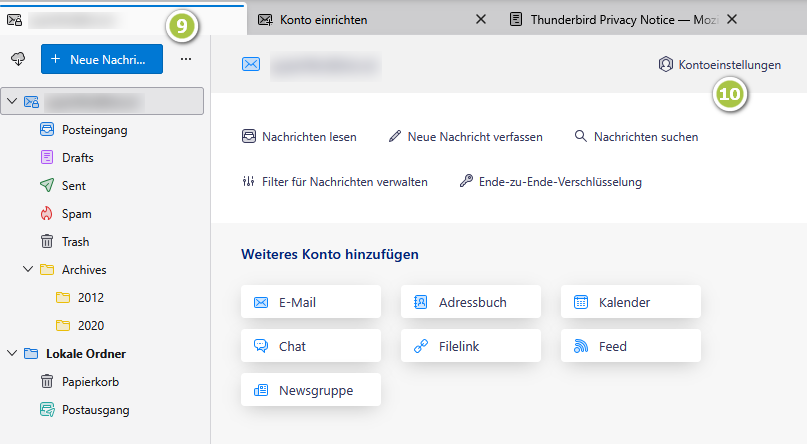
Task: Click the green Postausgang outbox icon
Action: [47, 410]
